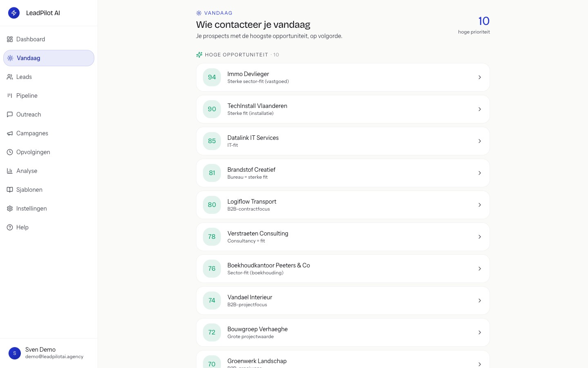
Task: Click score badge 78 for Verstraeten Consulting
Action: (x=212, y=237)
